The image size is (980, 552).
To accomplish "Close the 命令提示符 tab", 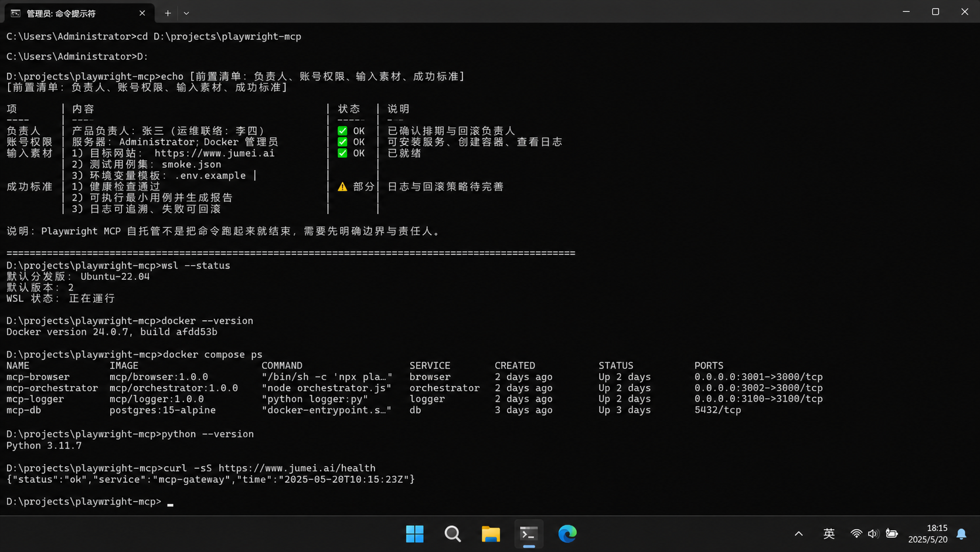I will click(x=142, y=13).
